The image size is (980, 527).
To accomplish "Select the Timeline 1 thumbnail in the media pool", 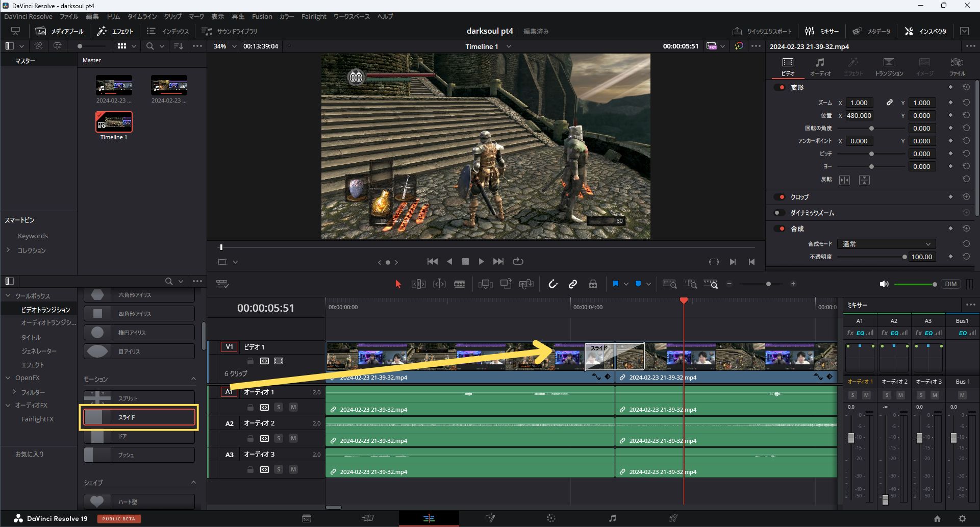I will (113, 122).
